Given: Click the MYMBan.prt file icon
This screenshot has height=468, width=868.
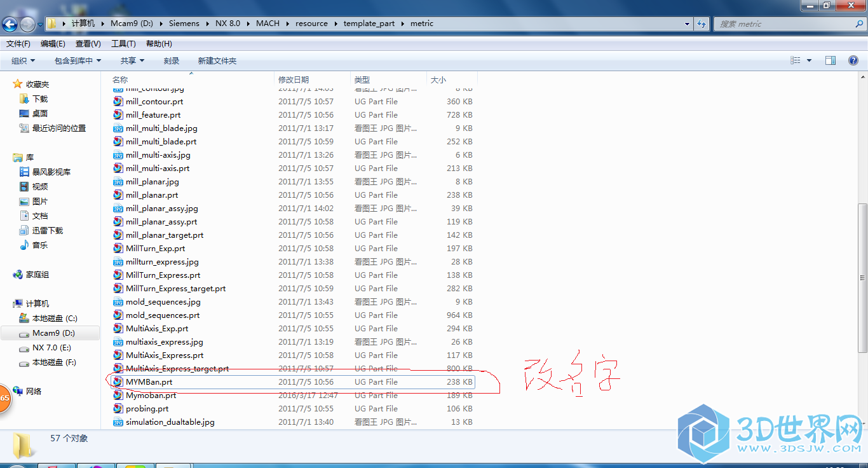Looking at the screenshot, I should (118, 382).
